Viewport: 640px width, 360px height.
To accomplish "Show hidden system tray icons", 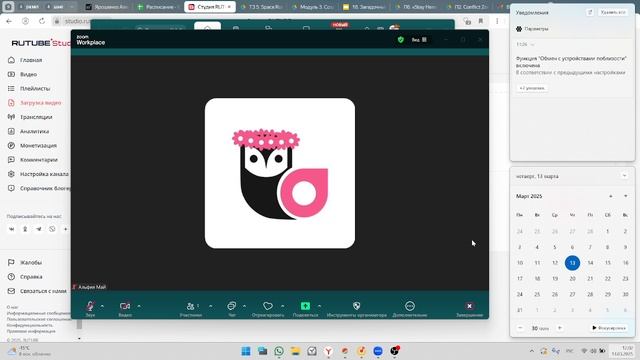I will tap(531, 351).
